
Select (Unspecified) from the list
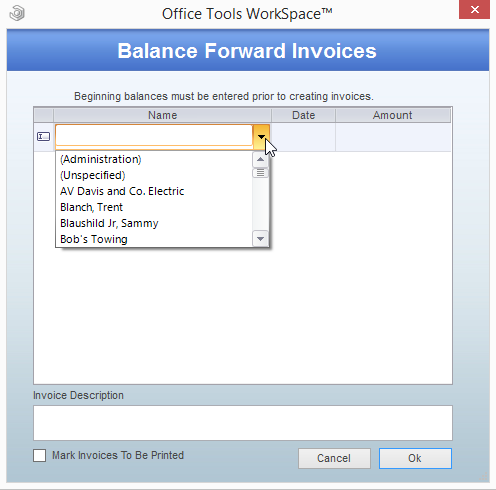point(93,175)
